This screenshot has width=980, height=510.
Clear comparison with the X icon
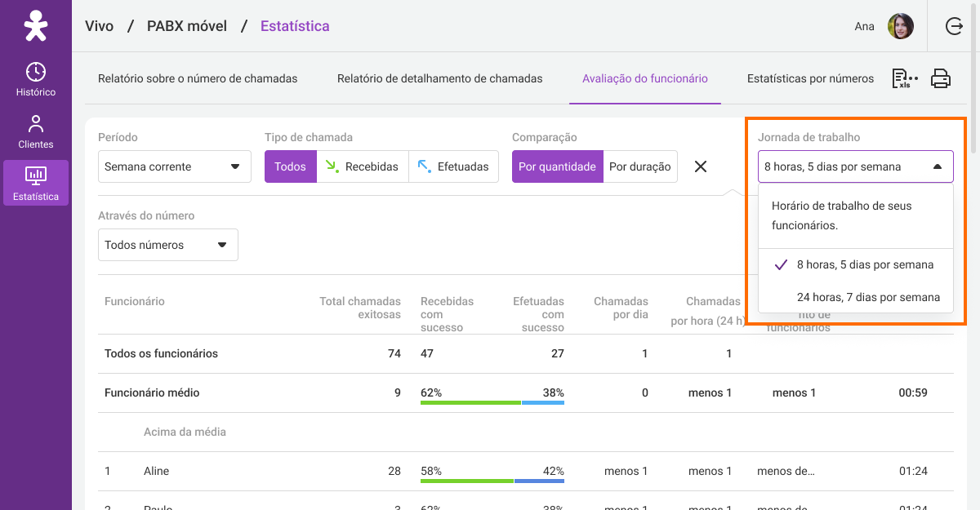(x=700, y=166)
